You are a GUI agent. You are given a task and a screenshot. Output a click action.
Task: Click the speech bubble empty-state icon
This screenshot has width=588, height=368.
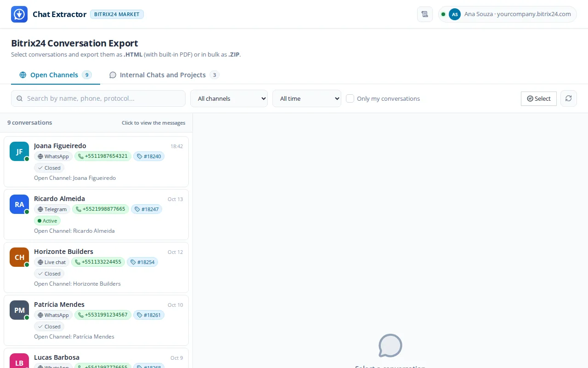[x=390, y=345]
